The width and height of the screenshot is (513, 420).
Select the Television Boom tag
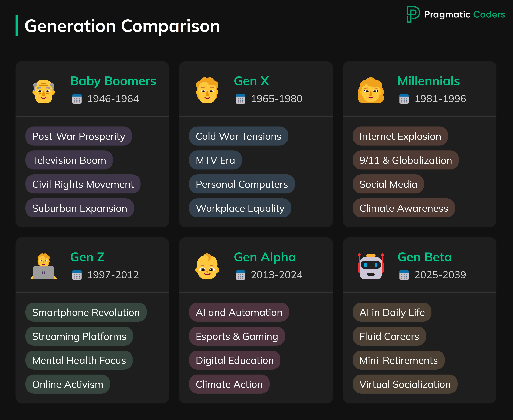69,160
